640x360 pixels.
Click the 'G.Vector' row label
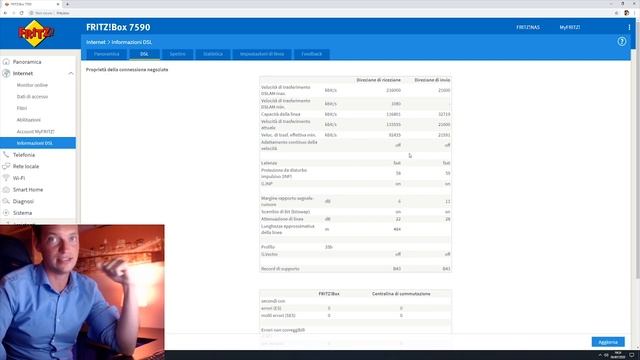click(x=269, y=254)
